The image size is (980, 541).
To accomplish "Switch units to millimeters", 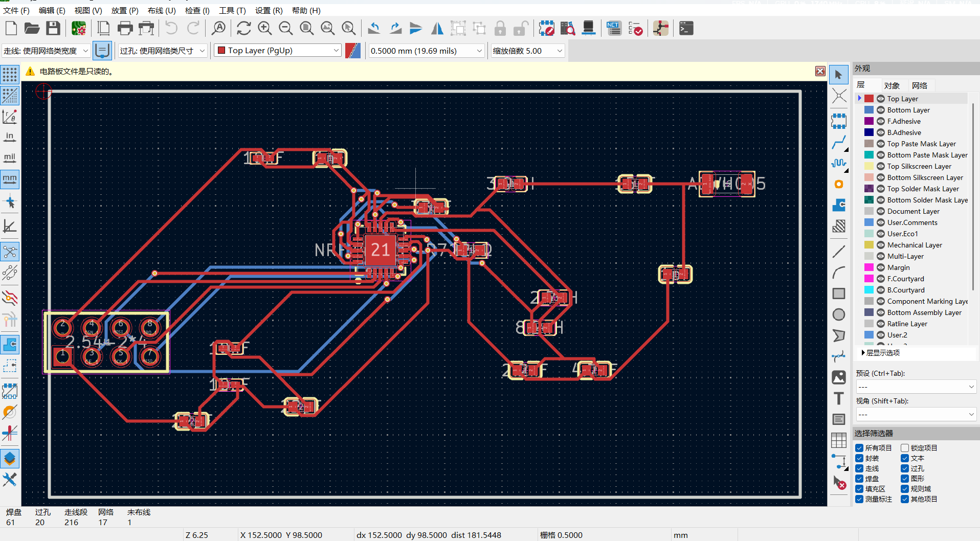I will (x=10, y=178).
